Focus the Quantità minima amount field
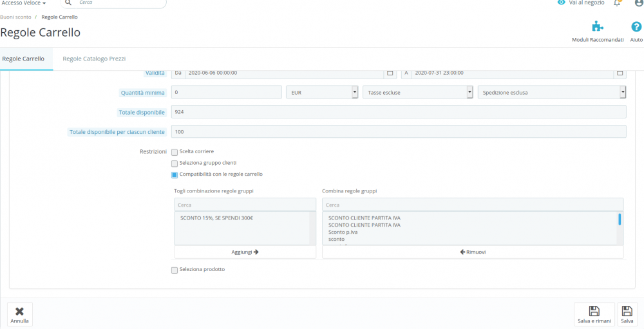 tap(226, 93)
